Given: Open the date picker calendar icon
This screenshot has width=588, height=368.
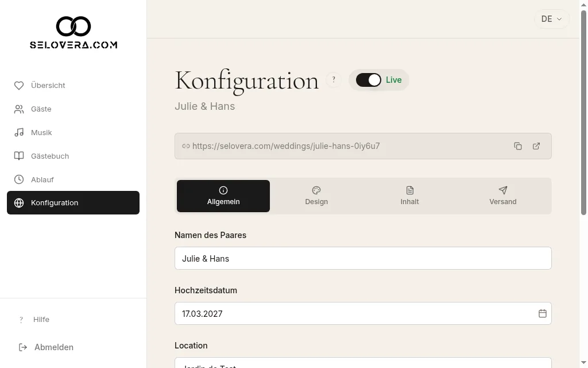Looking at the screenshot, I should coord(542,313).
